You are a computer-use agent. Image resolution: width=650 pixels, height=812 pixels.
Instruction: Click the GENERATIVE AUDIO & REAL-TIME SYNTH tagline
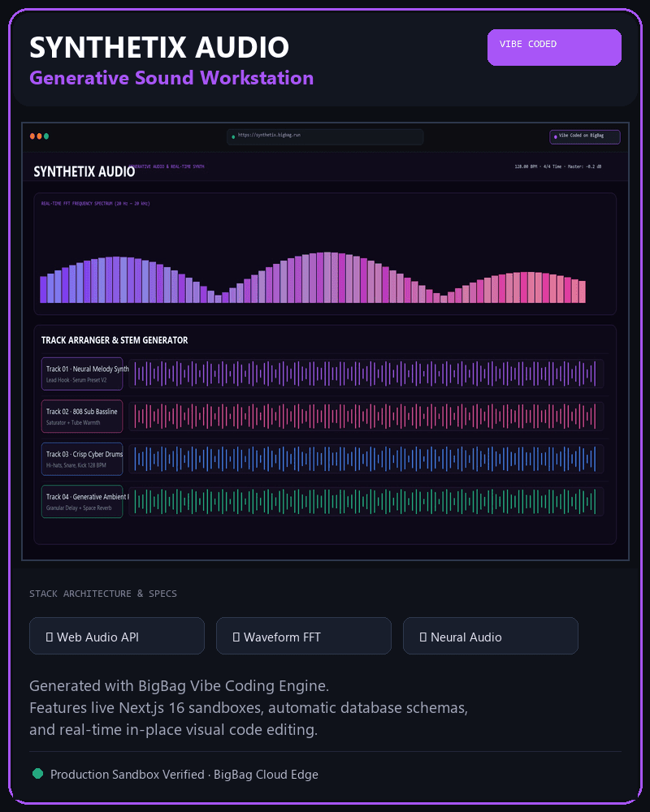pyautogui.click(x=167, y=166)
